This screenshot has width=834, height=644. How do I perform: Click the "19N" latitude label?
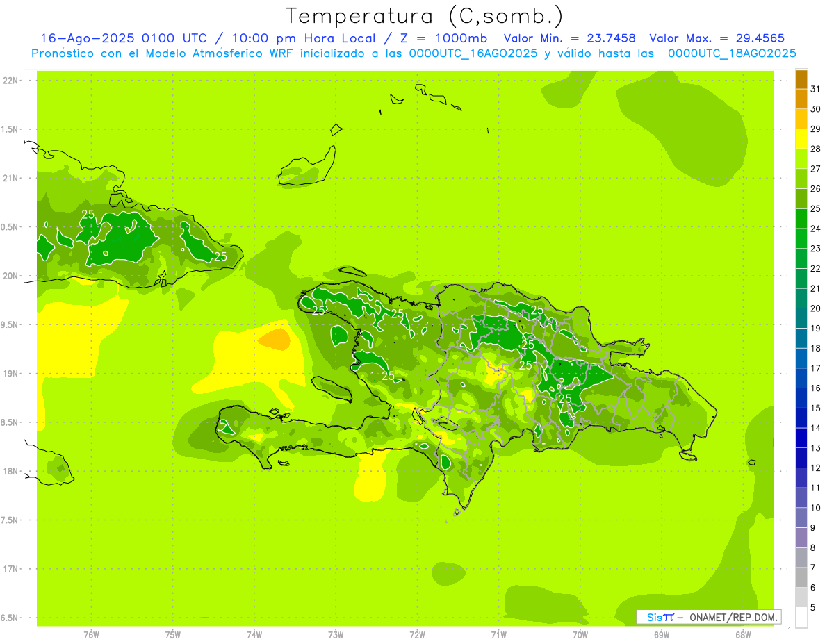pyautogui.click(x=10, y=374)
